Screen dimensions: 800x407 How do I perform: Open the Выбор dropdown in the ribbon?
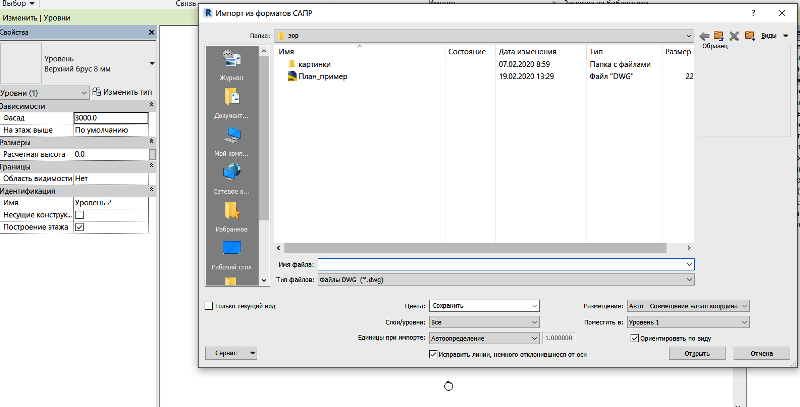pyautogui.click(x=19, y=3)
